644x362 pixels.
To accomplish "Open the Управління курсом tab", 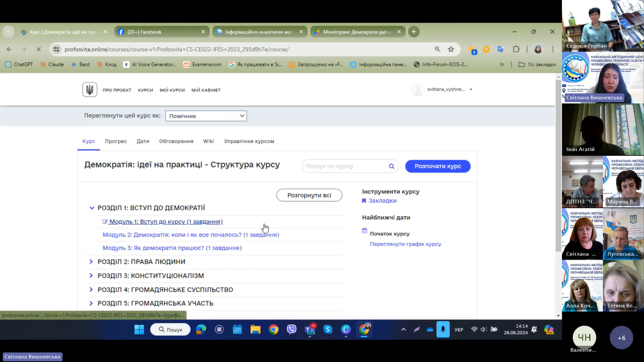I will (x=249, y=141).
